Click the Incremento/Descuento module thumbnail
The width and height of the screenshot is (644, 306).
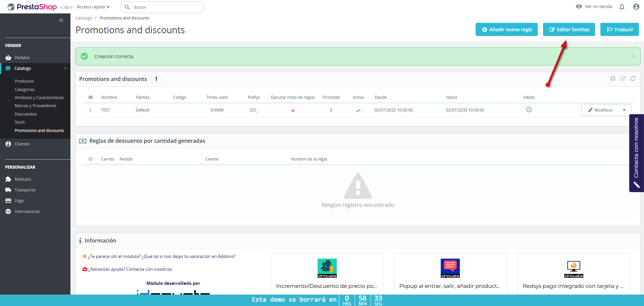pos(327,268)
